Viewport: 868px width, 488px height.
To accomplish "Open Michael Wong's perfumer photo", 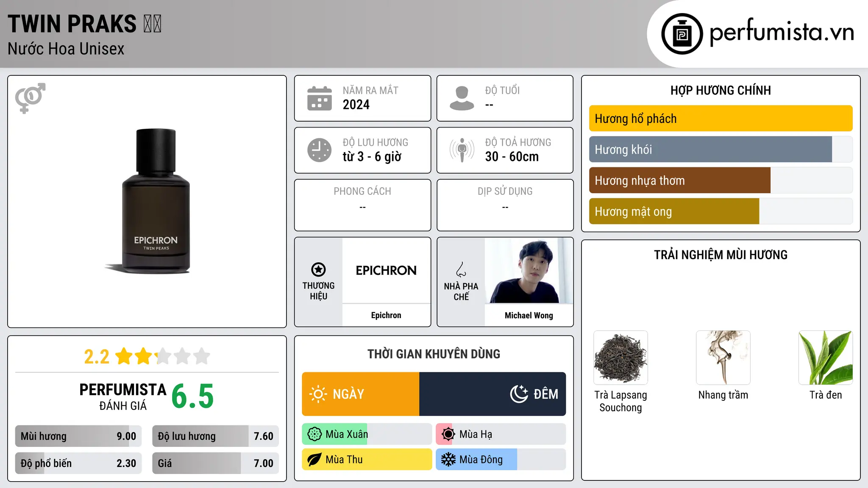I will [529, 270].
